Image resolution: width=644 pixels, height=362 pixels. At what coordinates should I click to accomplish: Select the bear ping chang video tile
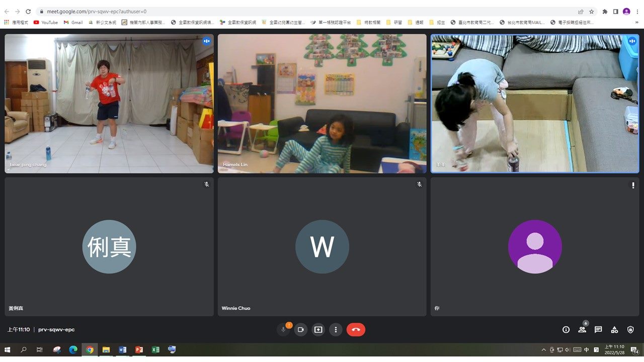click(109, 104)
